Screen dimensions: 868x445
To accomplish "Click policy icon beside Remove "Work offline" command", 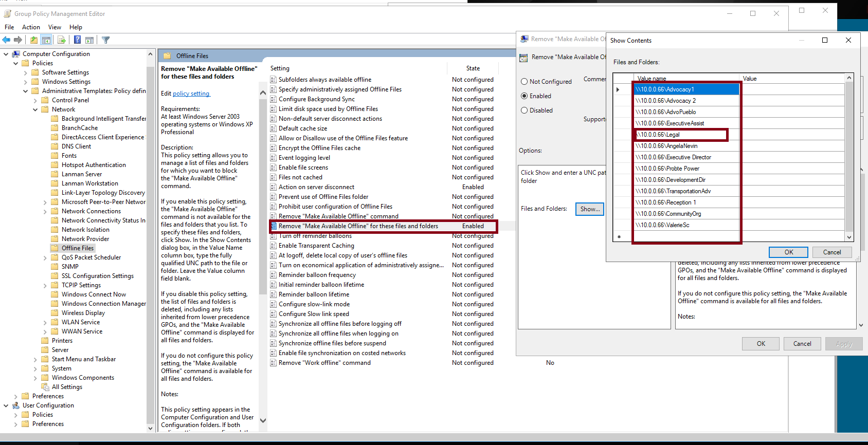I will (274, 363).
